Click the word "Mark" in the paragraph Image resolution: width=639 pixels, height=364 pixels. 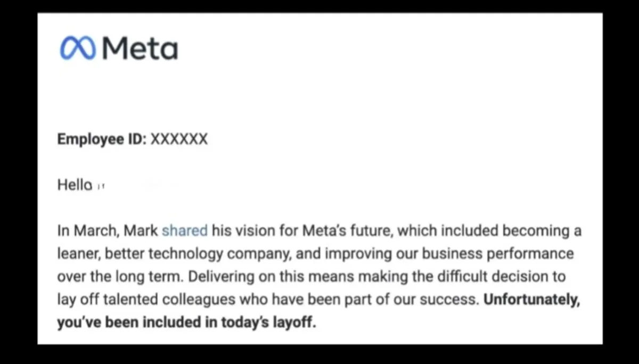click(x=141, y=231)
